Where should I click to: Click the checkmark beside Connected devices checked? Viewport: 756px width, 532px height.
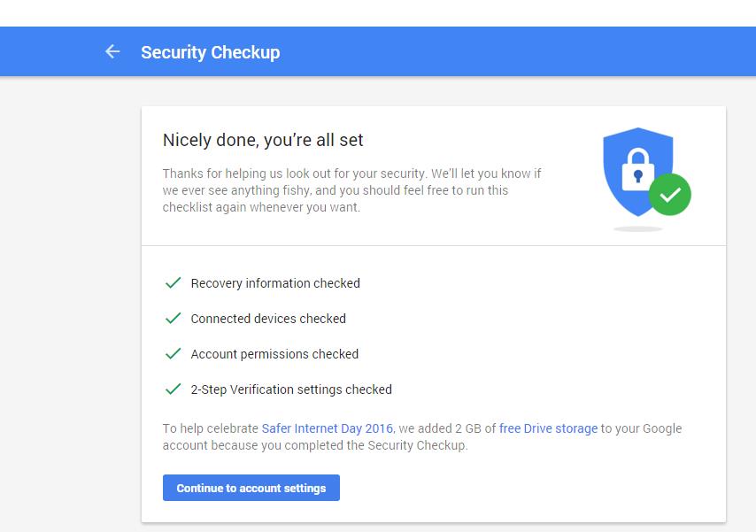coord(174,319)
